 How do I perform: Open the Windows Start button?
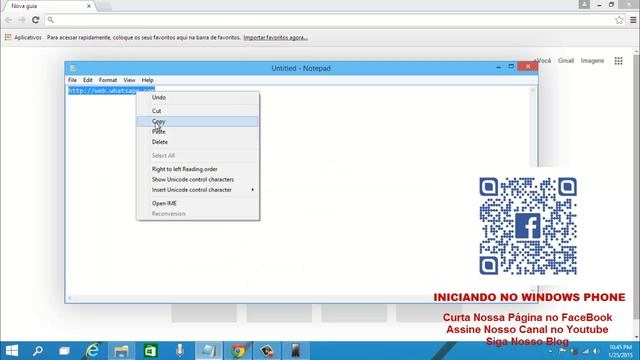(x=12, y=351)
